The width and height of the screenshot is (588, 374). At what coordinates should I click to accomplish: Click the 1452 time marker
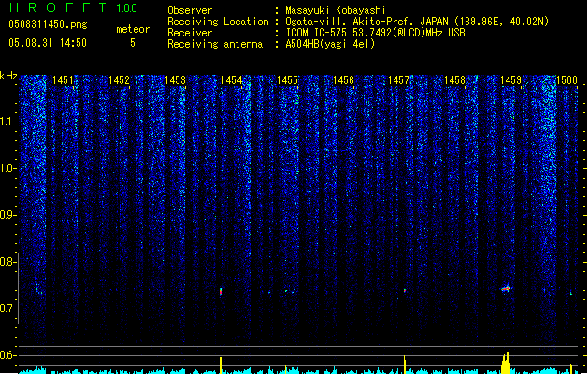click(x=119, y=80)
